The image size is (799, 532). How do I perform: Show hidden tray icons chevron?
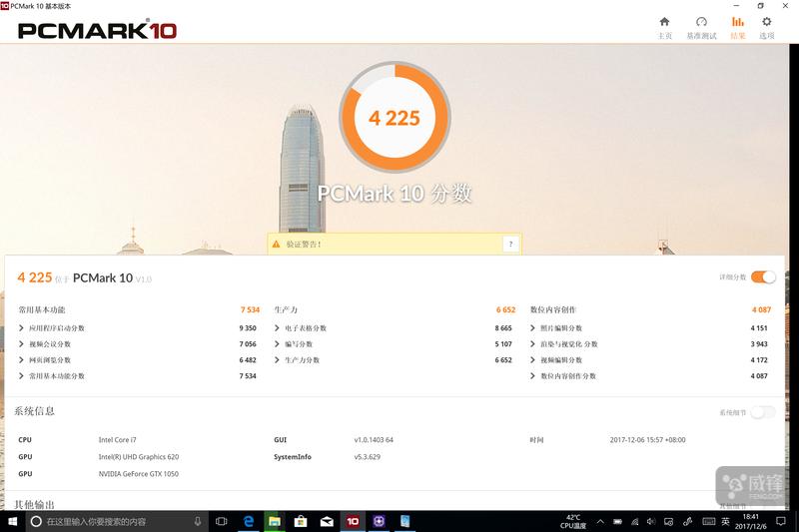(600, 521)
